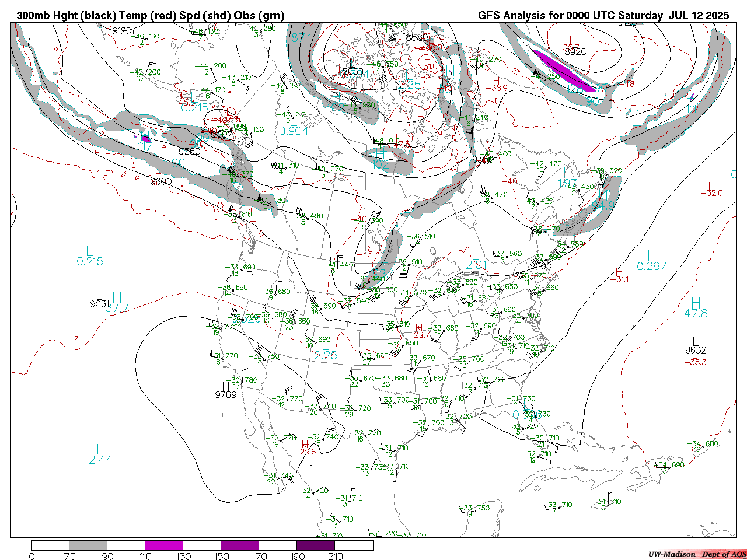Click the black height high label "9769"

coord(226,395)
